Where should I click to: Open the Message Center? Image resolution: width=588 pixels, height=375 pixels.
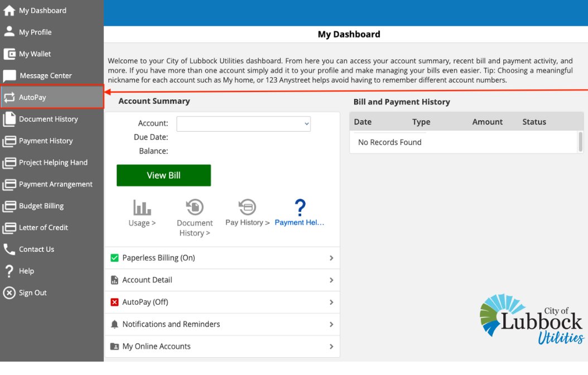[8, 75]
